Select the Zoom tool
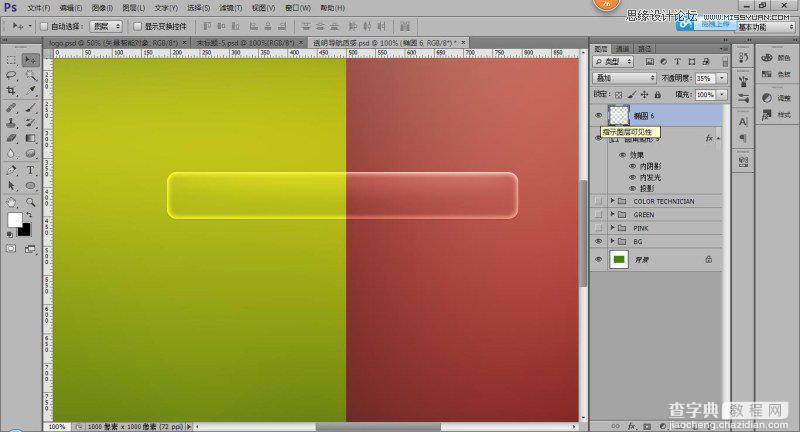 click(x=31, y=202)
